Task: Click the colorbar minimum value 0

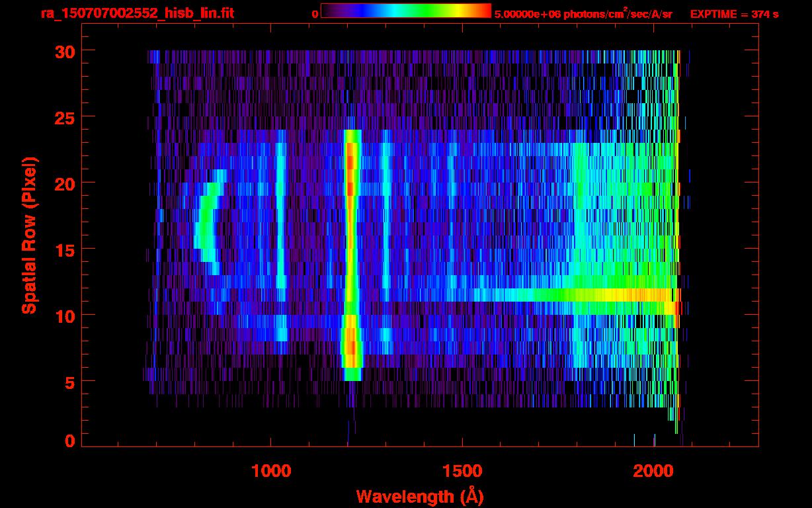Action: [x=315, y=14]
